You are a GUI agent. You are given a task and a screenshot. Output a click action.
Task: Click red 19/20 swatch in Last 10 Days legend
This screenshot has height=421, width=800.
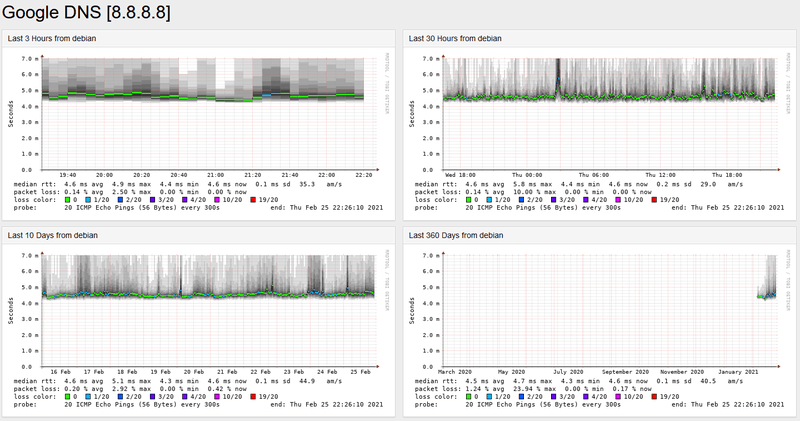(x=253, y=397)
